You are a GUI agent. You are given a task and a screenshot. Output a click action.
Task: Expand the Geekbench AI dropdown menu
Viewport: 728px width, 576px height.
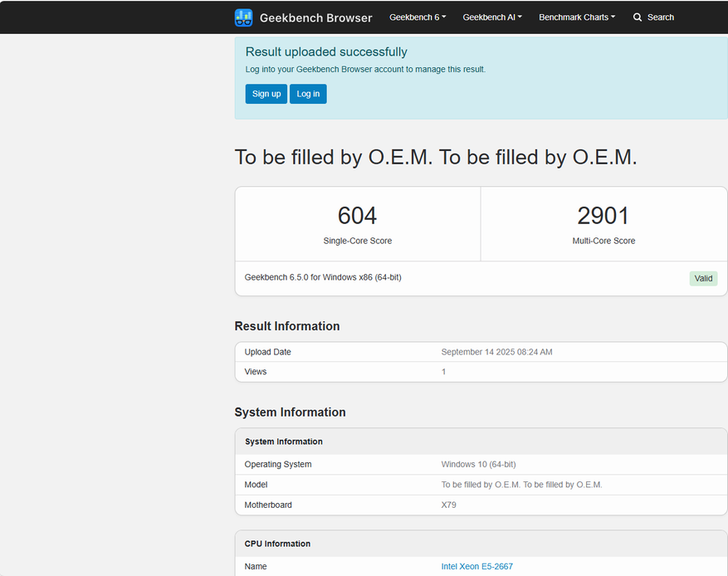492,17
